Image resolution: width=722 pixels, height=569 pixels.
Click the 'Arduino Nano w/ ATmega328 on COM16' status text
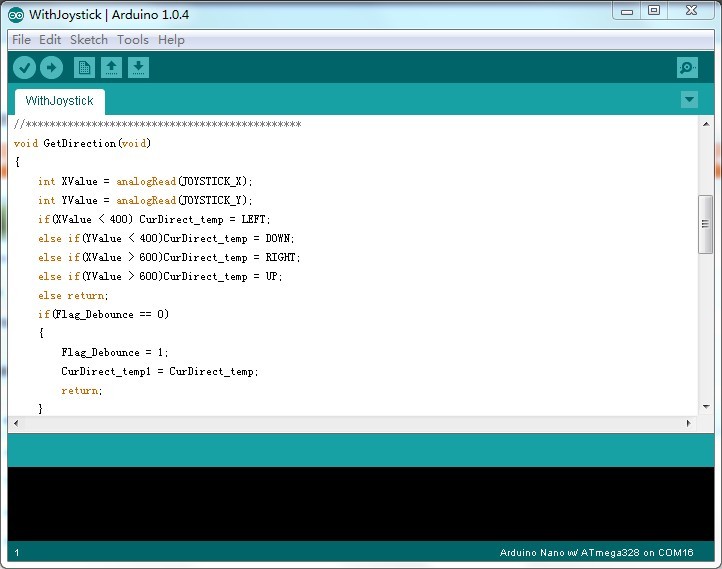point(596,552)
